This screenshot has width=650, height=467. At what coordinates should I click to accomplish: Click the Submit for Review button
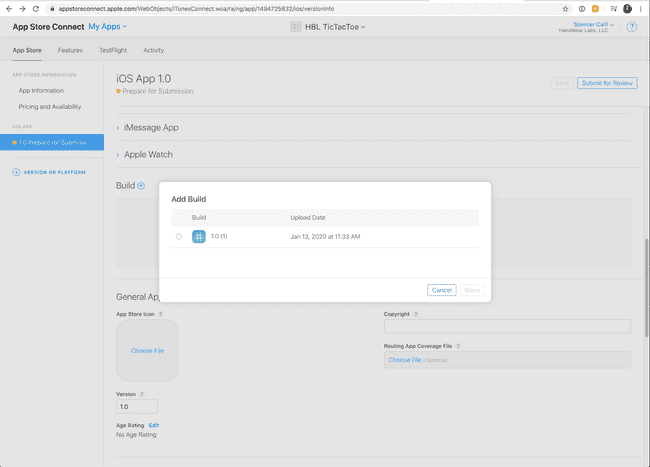click(x=607, y=83)
